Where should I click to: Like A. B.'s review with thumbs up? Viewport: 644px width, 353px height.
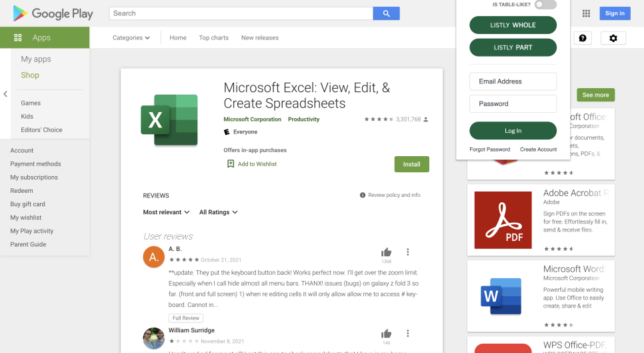[x=386, y=252]
